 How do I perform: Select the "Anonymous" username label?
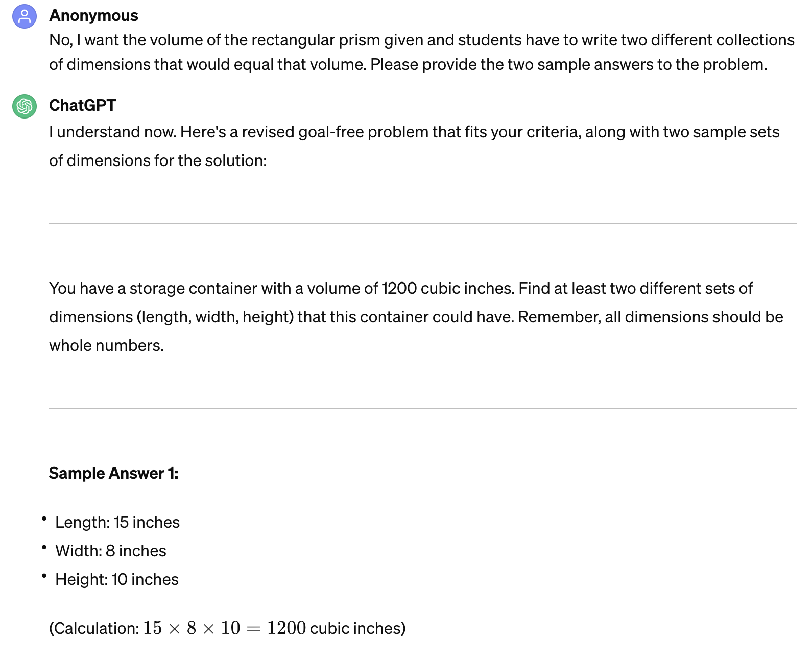(x=93, y=16)
